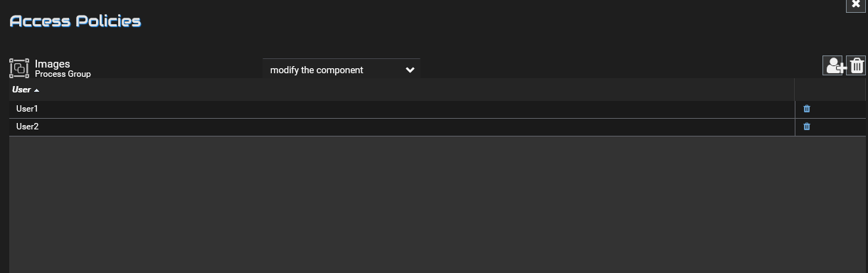Remove User2 using its trash icon
868x273 pixels.
807,127
